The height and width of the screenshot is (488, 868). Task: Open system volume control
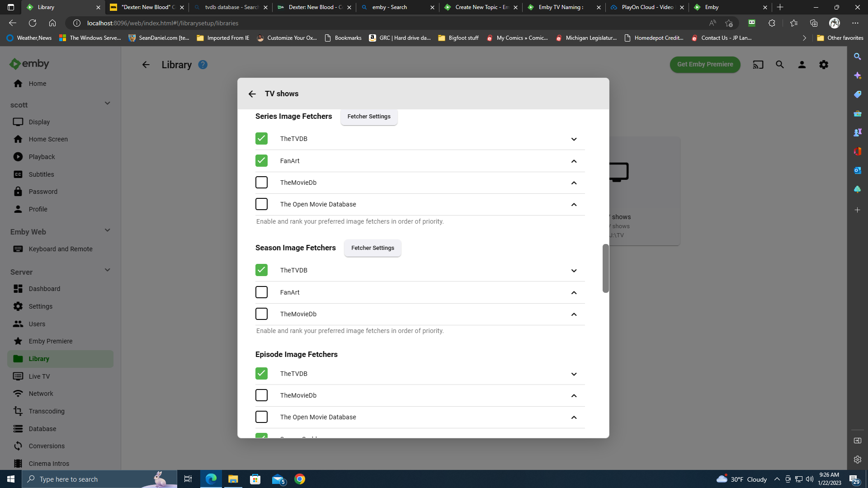coord(810,479)
